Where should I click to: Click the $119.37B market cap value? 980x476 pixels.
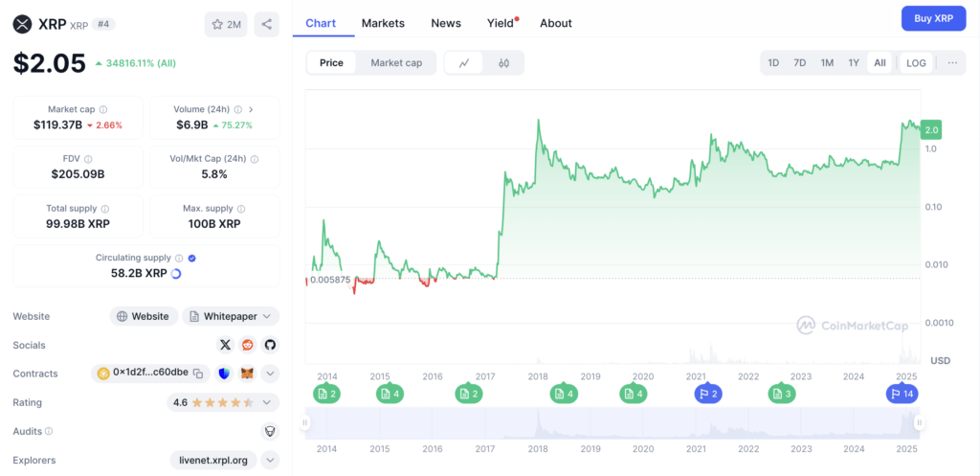58,125
